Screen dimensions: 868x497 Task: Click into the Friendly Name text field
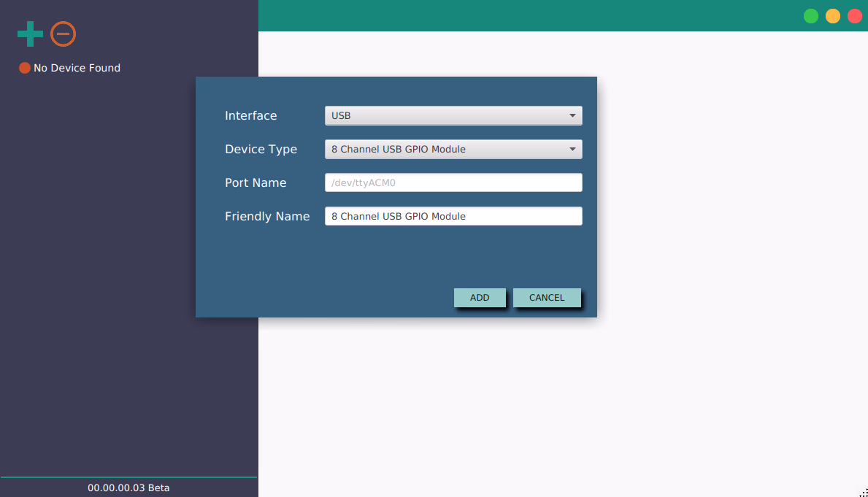[x=453, y=217]
